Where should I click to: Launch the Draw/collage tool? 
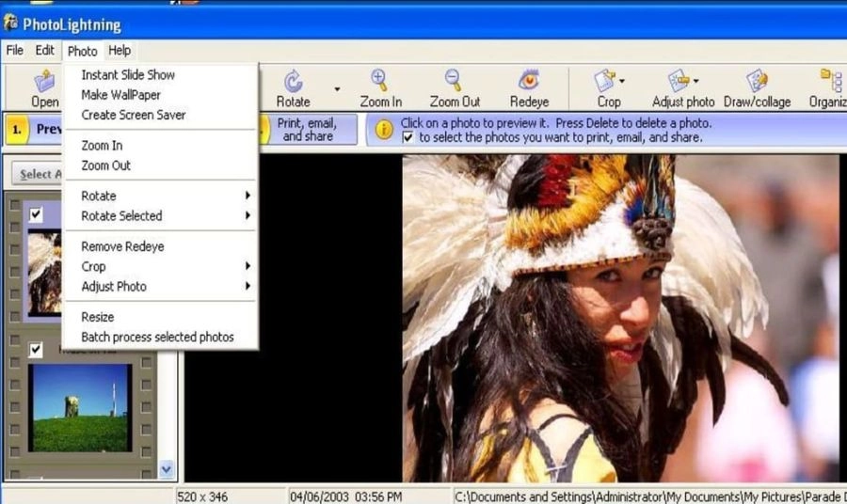point(757,81)
